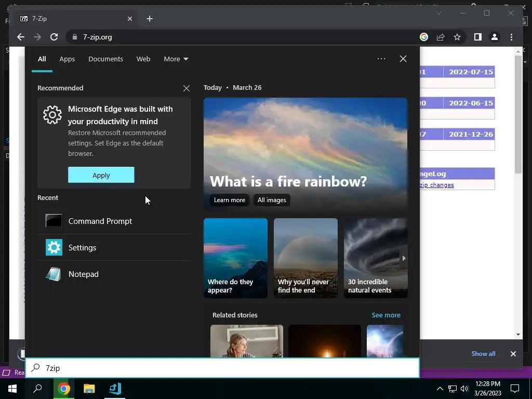Open related story with candle flame image
Screen dimensions: 532x399
[325, 341]
